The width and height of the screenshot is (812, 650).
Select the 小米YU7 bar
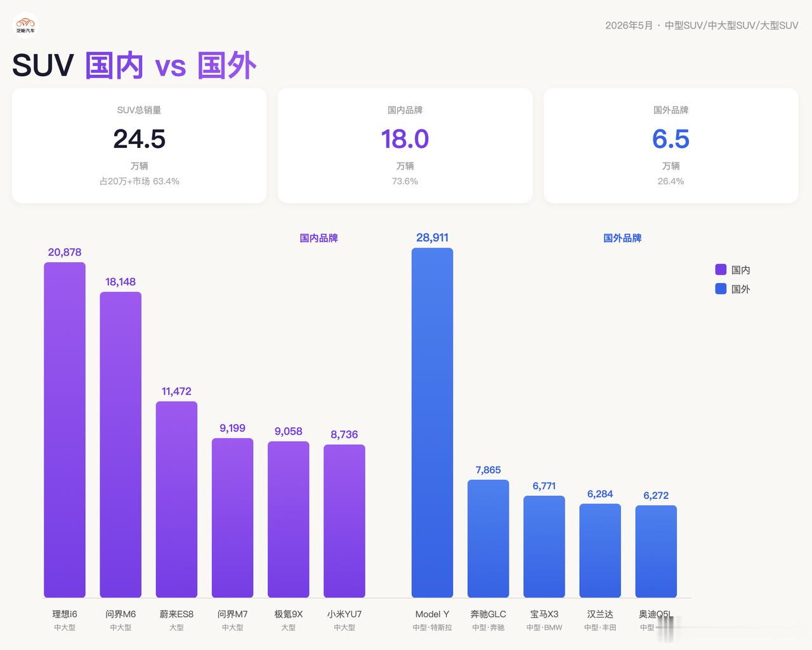point(344,521)
